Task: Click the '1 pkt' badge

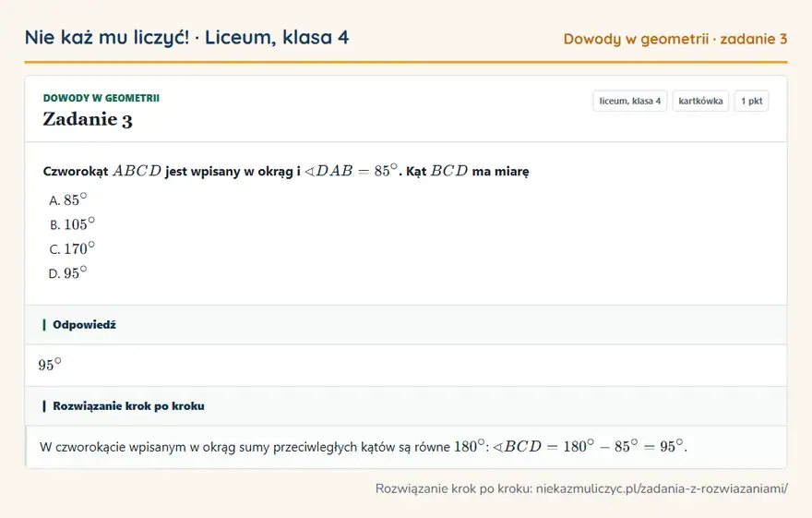Action: click(751, 101)
